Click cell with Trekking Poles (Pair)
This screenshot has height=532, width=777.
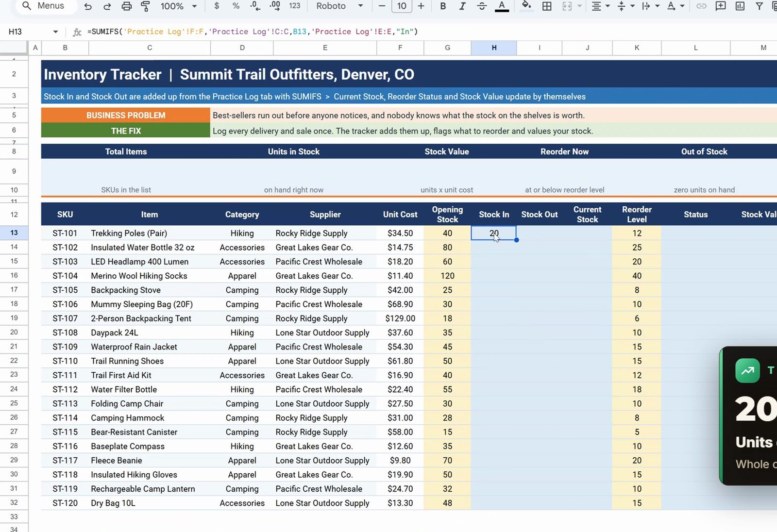tap(150, 233)
